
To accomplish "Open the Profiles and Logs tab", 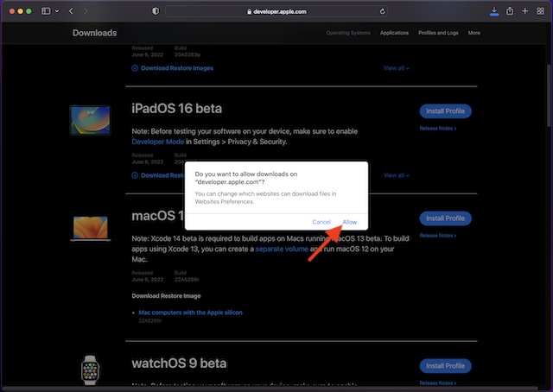I will point(438,33).
